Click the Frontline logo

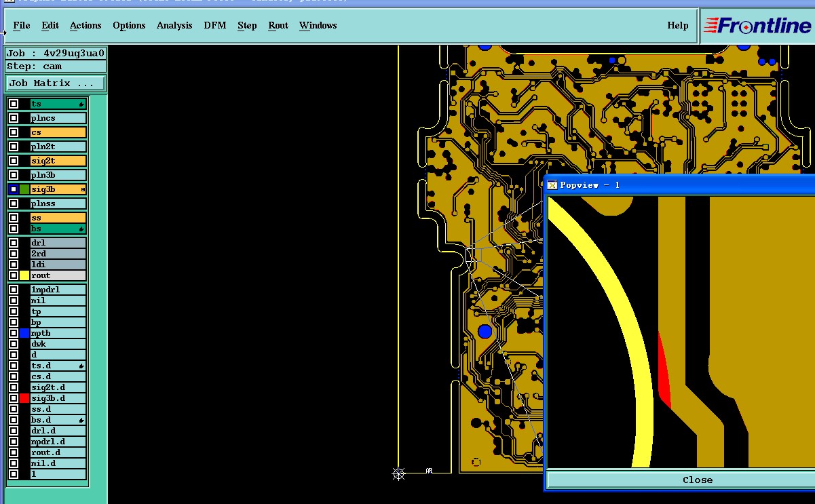[757, 26]
